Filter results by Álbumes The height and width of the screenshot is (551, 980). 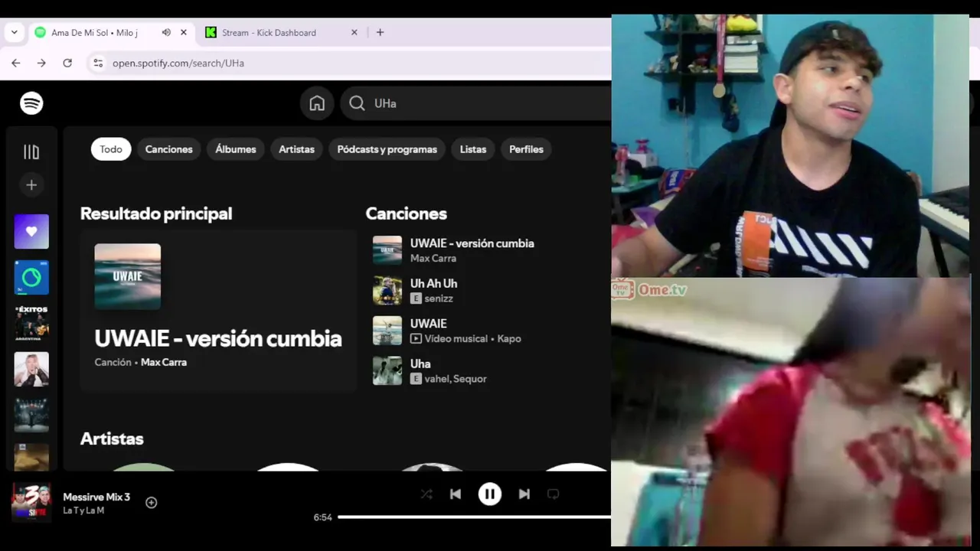point(236,149)
